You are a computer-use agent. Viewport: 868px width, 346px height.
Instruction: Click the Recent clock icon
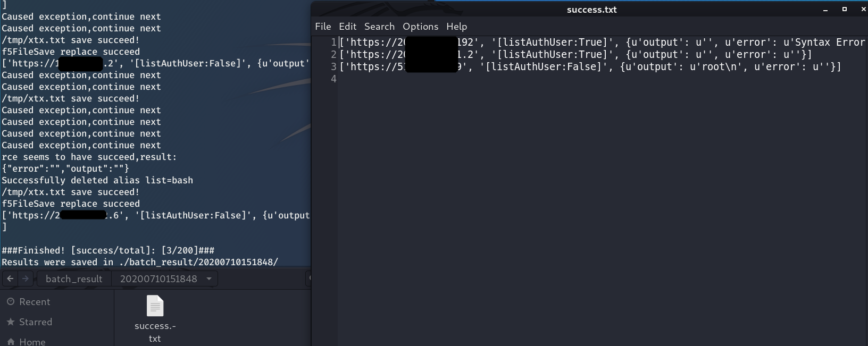pyautogui.click(x=11, y=302)
